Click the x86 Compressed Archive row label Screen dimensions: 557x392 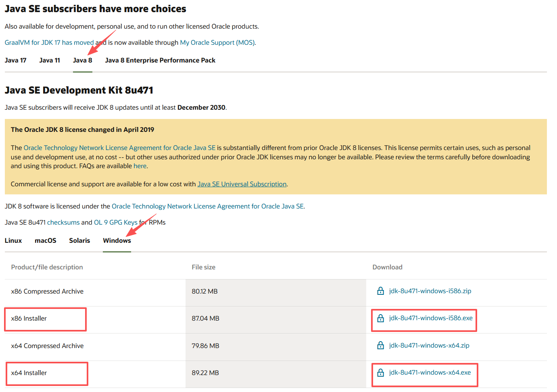[47, 291]
